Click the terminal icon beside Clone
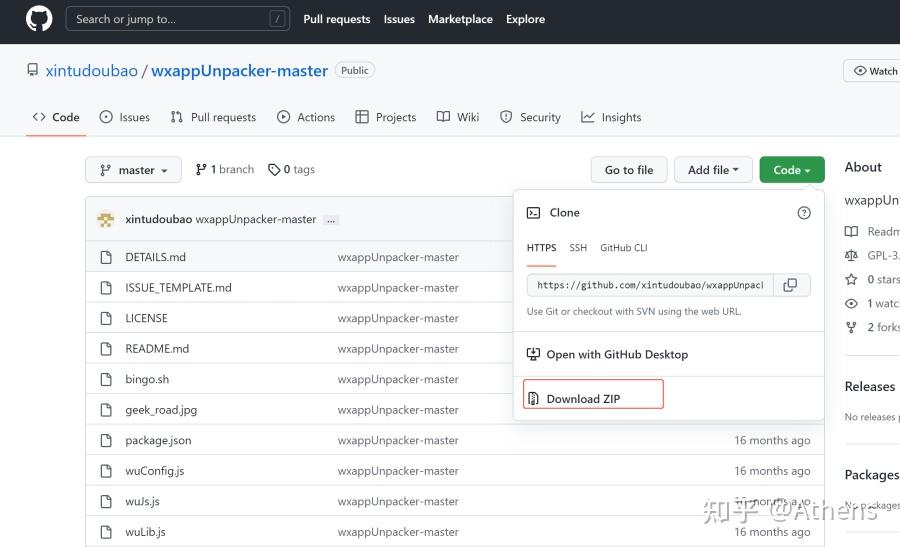900x547 pixels. pyautogui.click(x=533, y=213)
